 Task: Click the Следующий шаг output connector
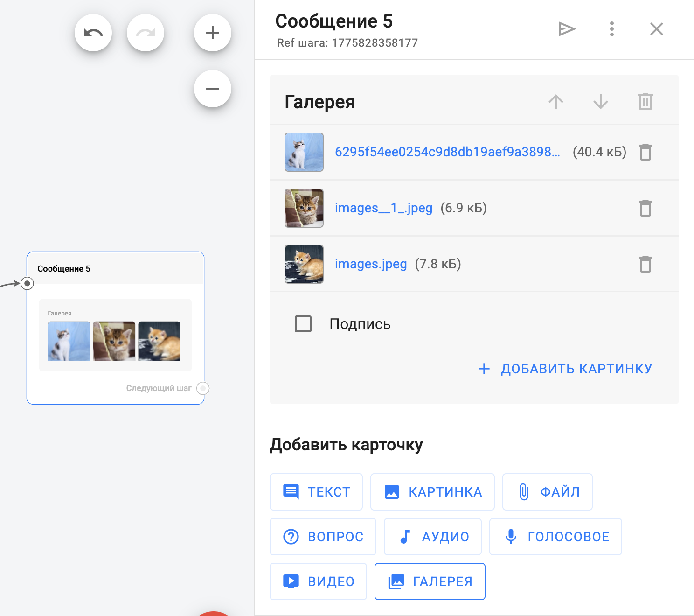click(x=203, y=388)
